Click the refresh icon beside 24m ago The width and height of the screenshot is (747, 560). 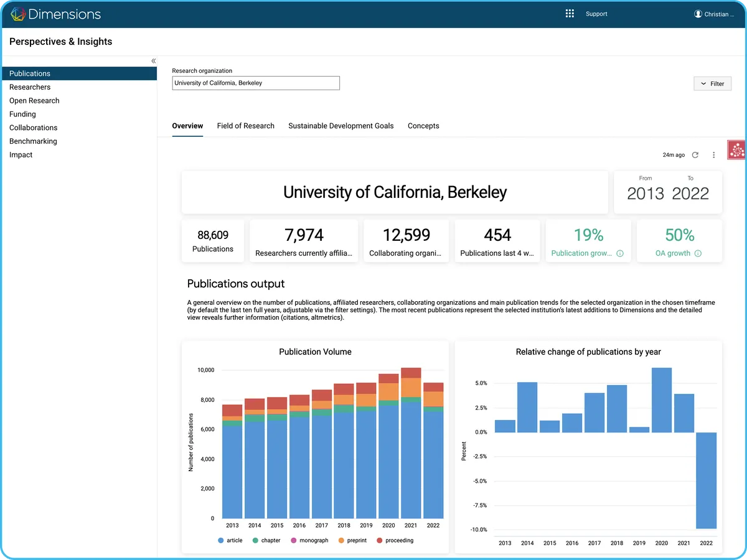[695, 155]
